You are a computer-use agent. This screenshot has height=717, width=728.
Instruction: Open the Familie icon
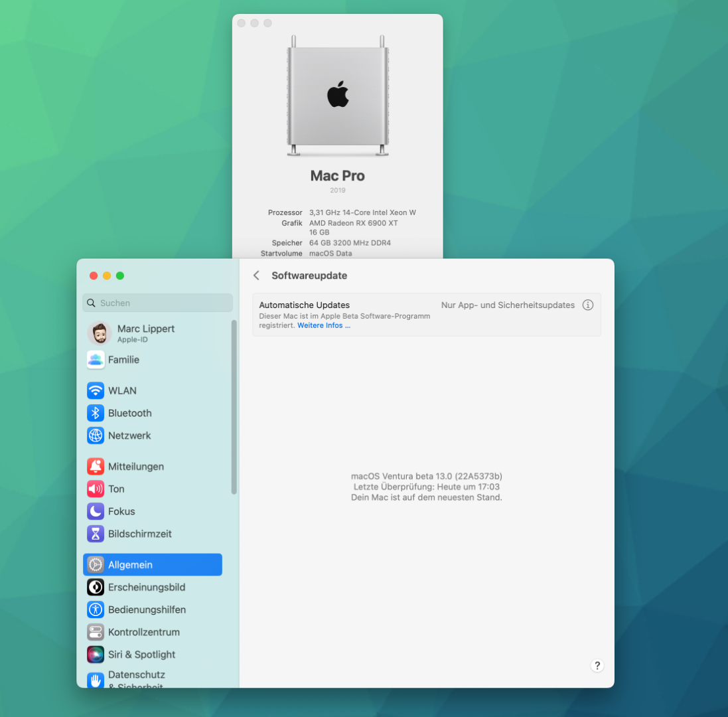coord(95,359)
